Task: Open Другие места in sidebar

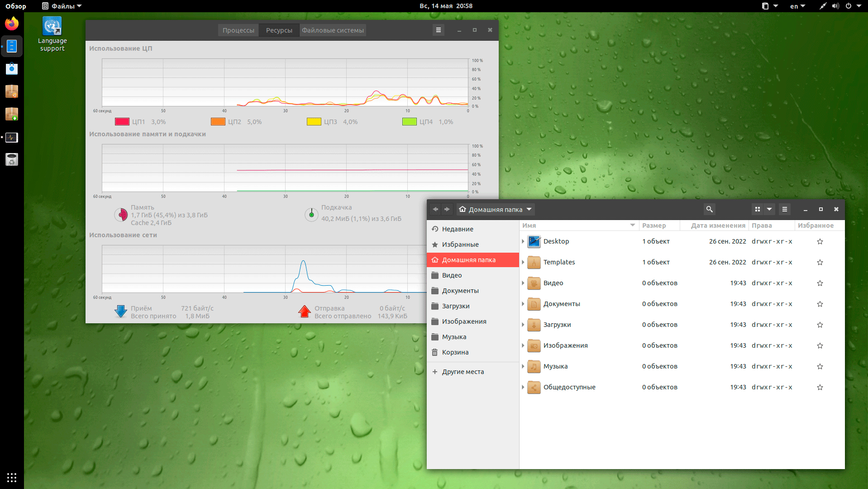Action: pyautogui.click(x=463, y=372)
